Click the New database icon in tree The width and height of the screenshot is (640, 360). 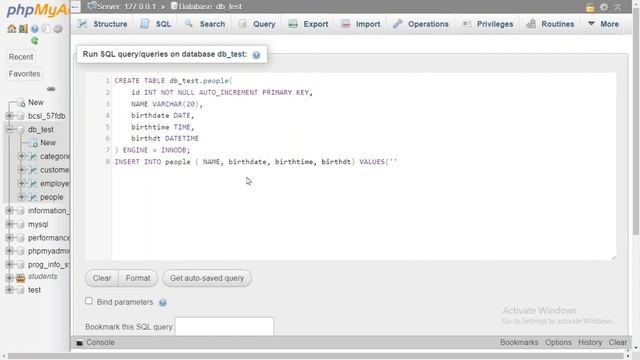[x=21, y=103]
